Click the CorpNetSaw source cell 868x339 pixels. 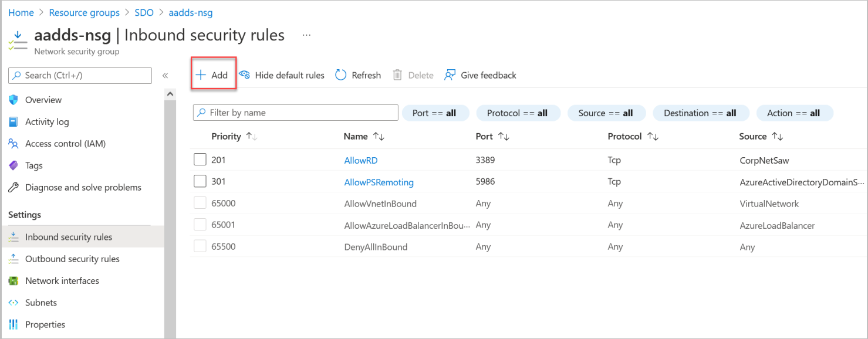(x=765, y=160)
